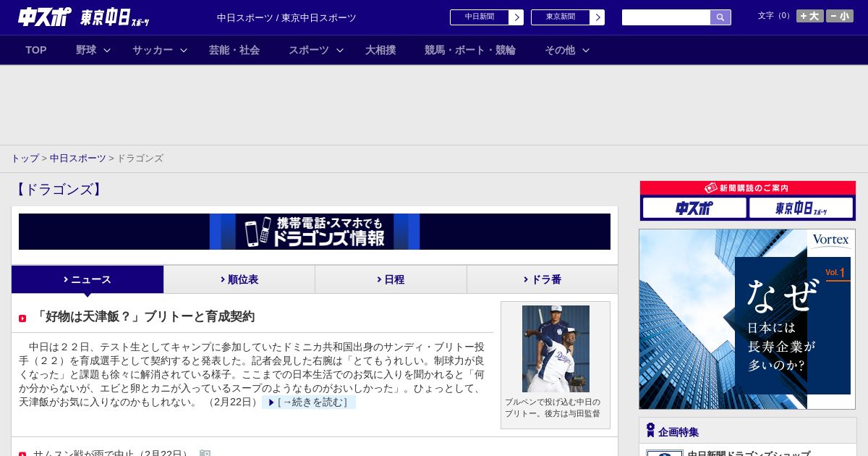Switch to the 日程 tab
Viewport: 868px width, 456px height.
391,279
